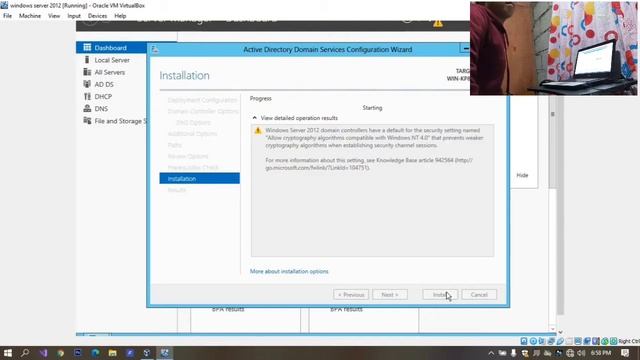
Task: Click the warning icon in operation results
Action: pos(258,131)
